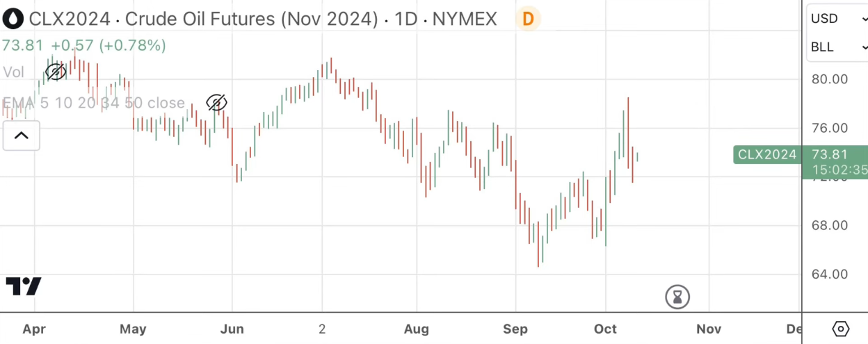Click the crude oil drop symbol logo
Image resolution: width=868 pixels, height=344 pixels.
pyautogui.click(x=12, y=19)
